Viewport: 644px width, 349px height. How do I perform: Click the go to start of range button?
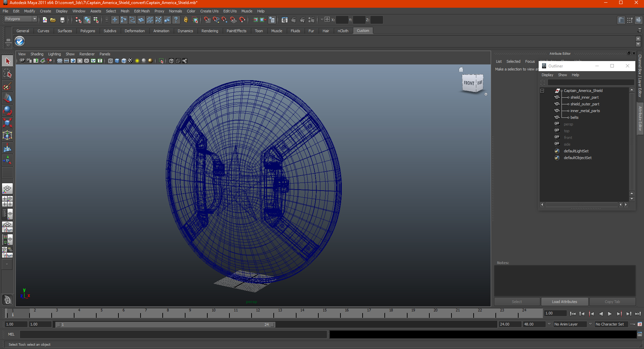(x=573, y=314)
